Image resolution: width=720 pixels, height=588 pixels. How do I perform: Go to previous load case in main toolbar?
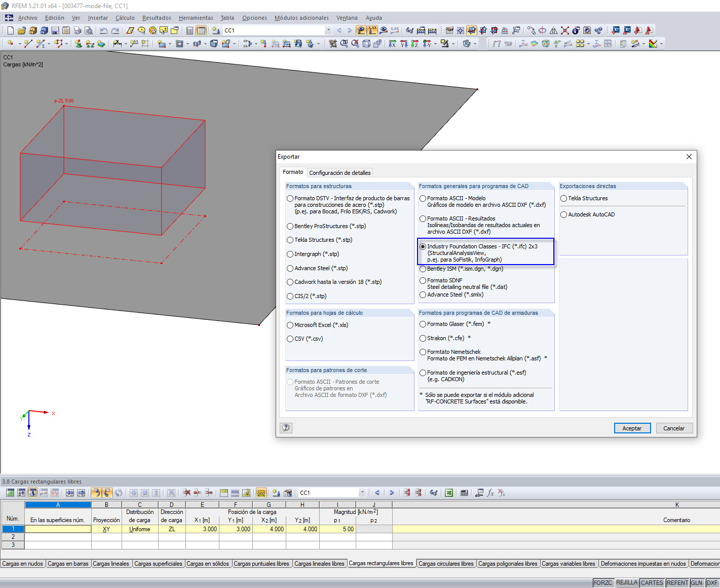[x=339, y=30]
